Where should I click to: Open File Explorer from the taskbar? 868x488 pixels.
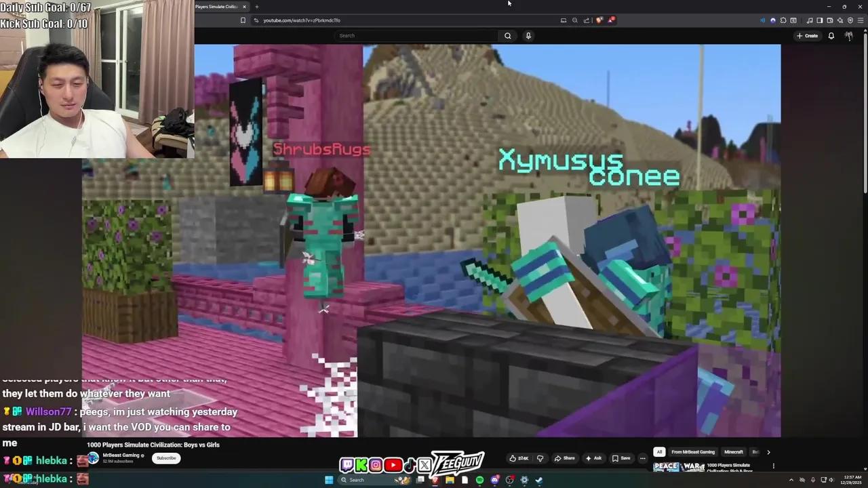coord(450,480)
